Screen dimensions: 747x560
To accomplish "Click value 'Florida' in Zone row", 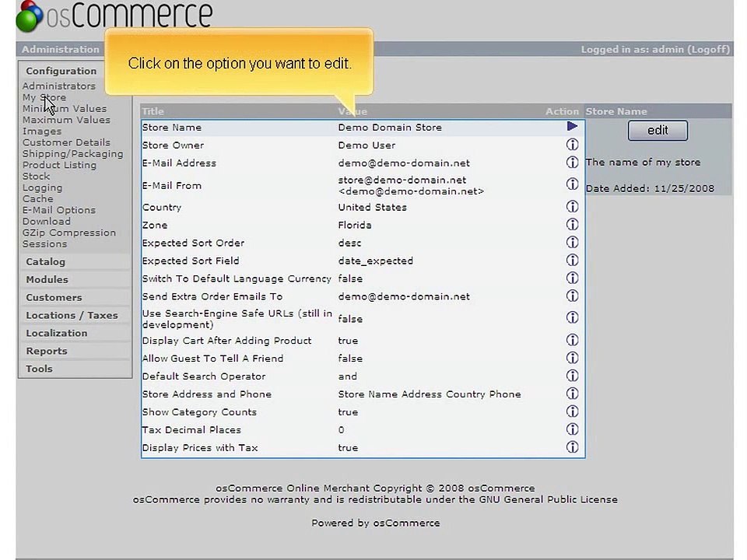I will (x=355, y=226).
